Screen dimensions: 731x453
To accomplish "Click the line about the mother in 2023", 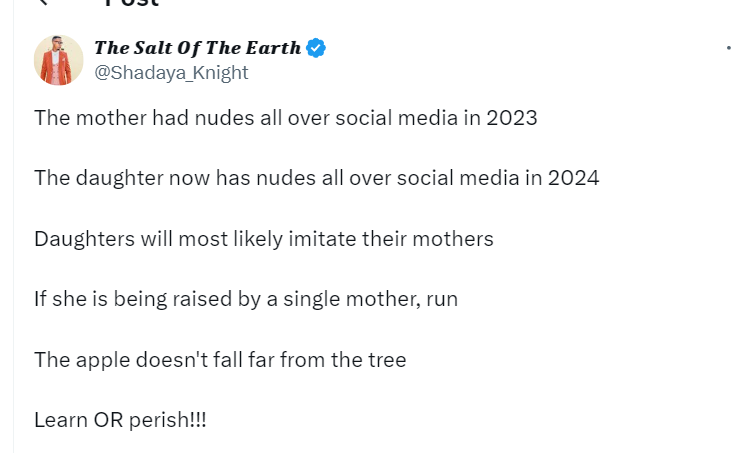I will [286, 117].
